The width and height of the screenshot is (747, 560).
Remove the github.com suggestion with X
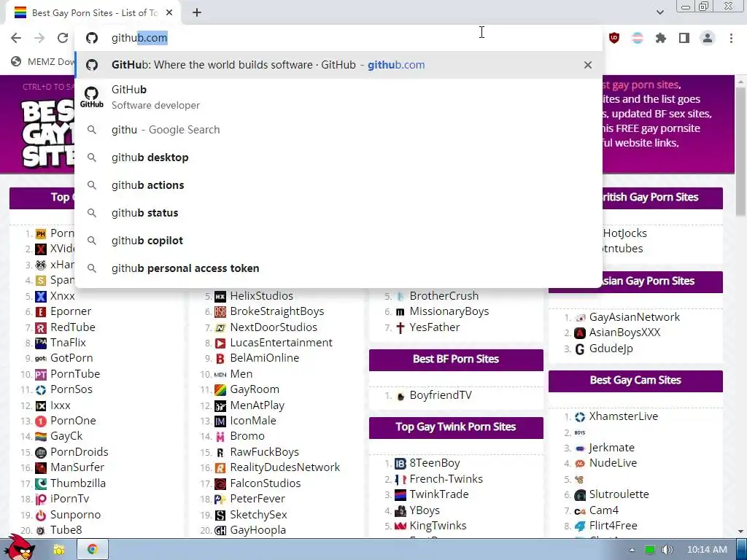(588, 65)
